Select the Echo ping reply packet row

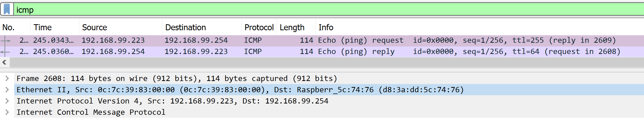(322, 51)
